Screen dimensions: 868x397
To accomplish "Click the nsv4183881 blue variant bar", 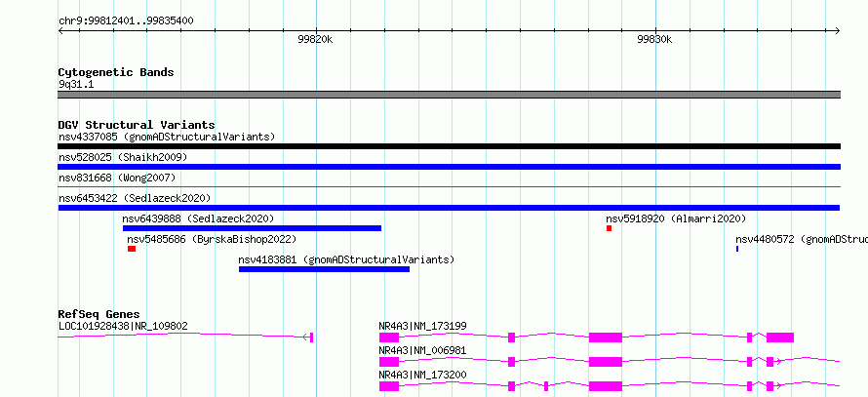I will click(324, 269).
